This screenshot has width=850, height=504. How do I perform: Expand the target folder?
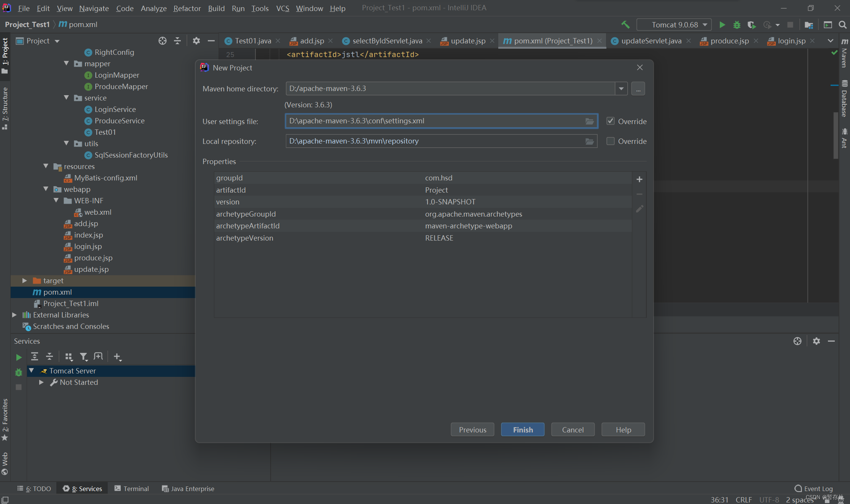(x=25, y=281)
